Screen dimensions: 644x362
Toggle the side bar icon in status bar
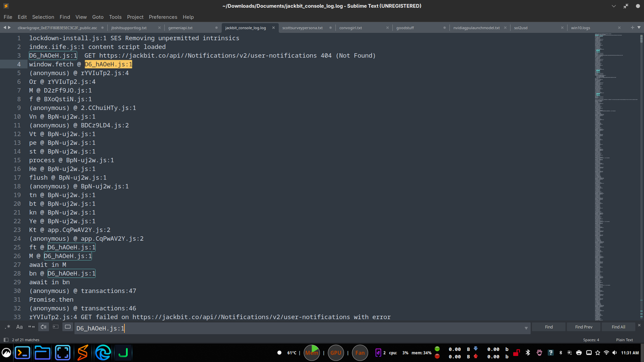[x=6, y=340]
